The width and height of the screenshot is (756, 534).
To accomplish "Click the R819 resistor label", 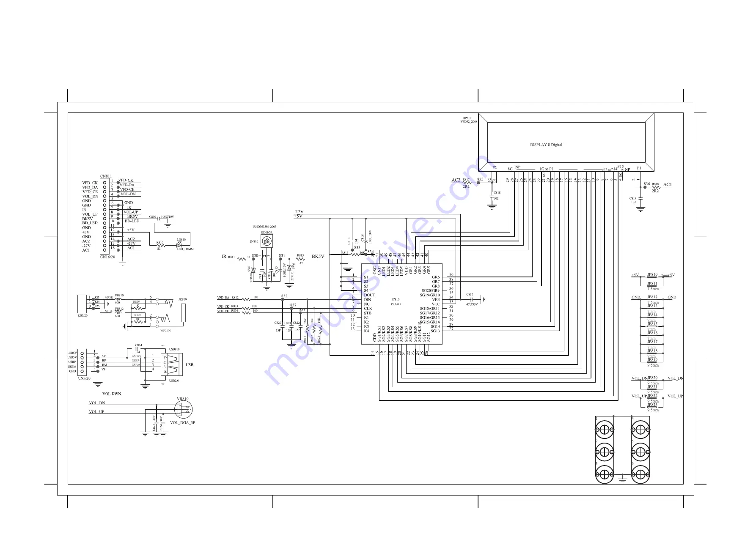I will pyautogui.click(x=136, y=302).
